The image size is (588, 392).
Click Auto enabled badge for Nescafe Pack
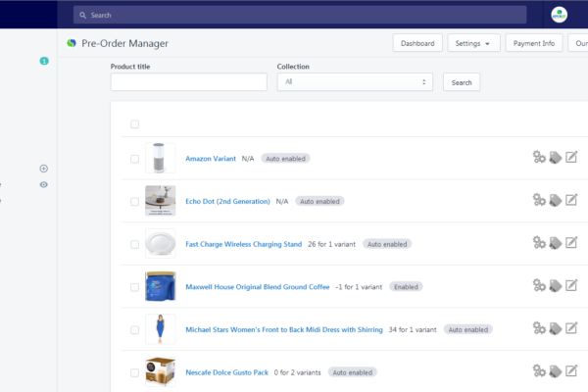pos(353,372)
